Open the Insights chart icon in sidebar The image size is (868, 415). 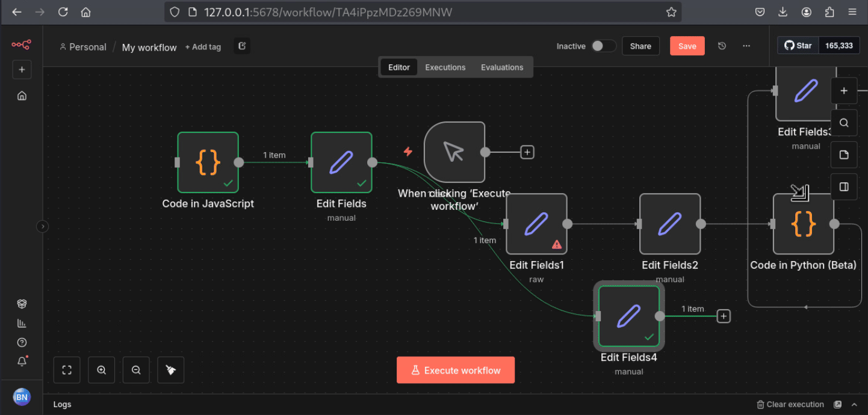click(22, 323)
